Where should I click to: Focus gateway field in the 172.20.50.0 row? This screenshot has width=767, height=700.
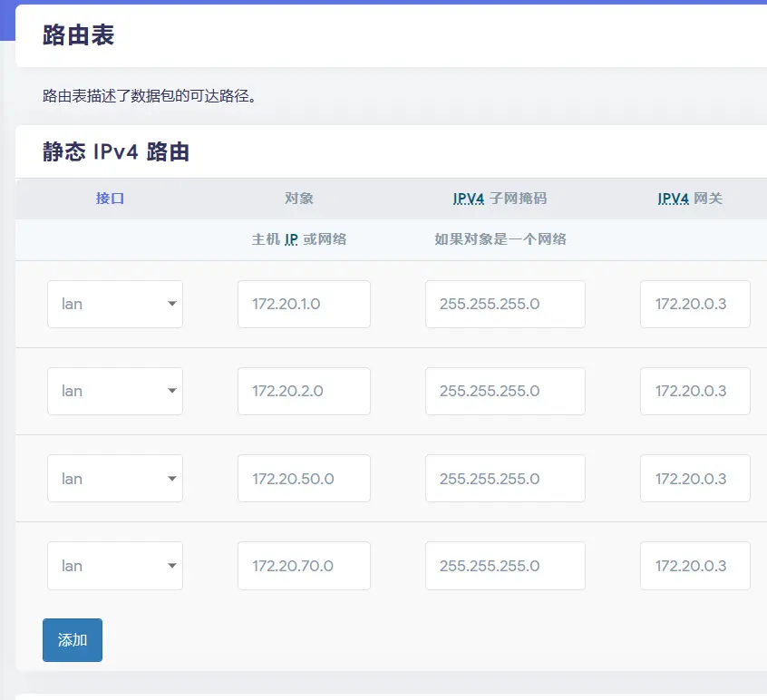tap(694, 478)
